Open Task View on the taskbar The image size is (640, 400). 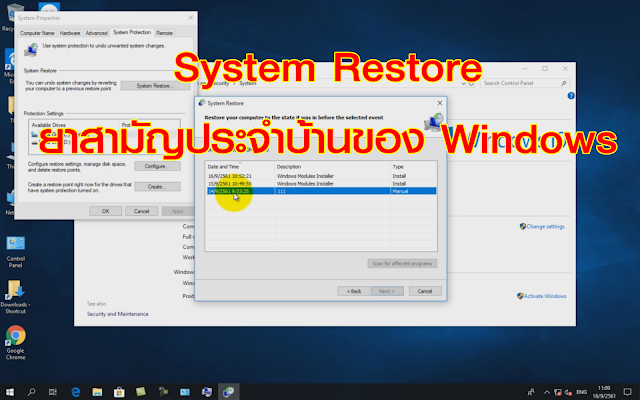click(x=53, y=392)
